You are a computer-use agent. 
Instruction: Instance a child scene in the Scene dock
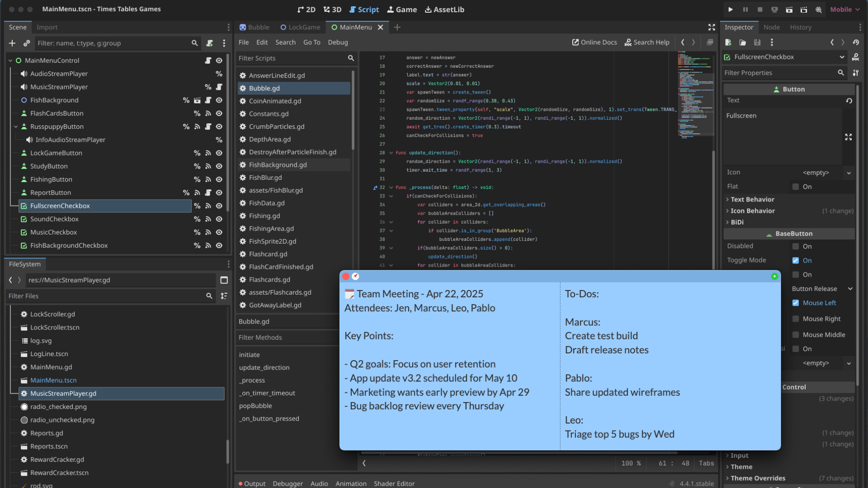click(x=26, y=43)
